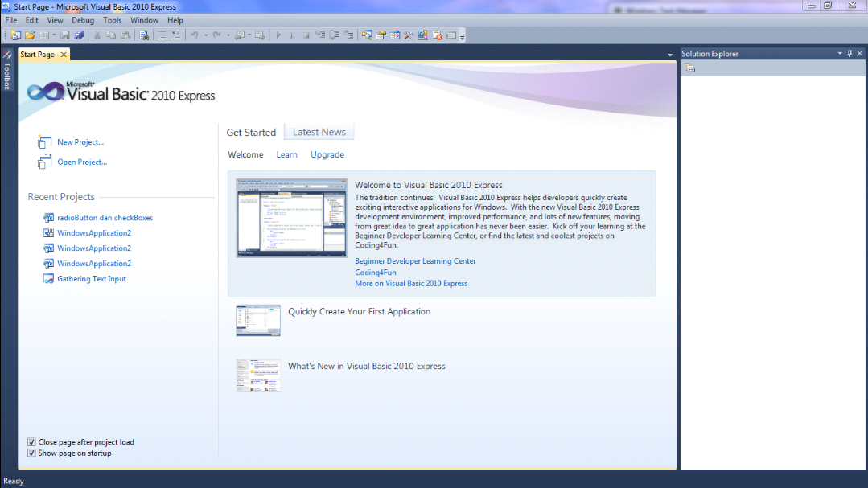Open the File menu
This screenshot has width=868, height=488.
(11, 20)
